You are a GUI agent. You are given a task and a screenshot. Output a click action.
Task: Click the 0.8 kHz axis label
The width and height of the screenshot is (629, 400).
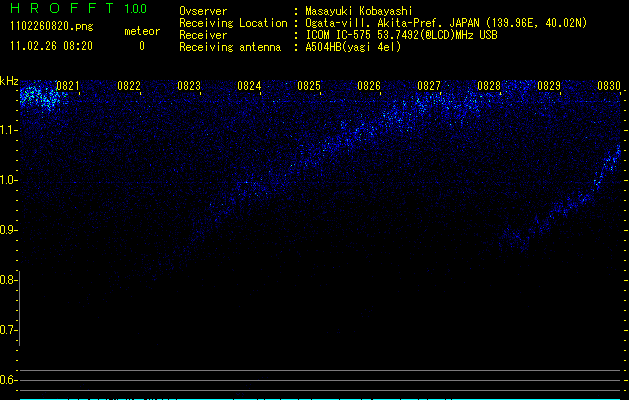(x=8, y=280)
